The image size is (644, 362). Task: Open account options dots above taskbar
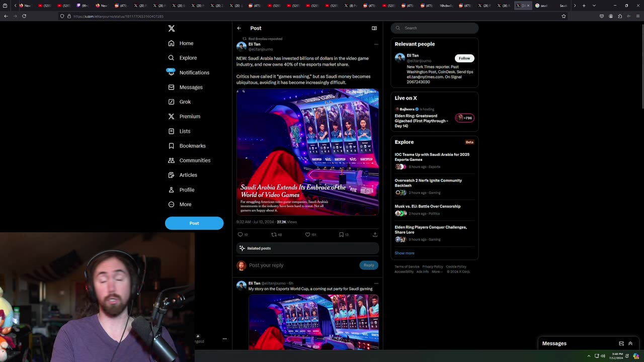tap(224, 339)
